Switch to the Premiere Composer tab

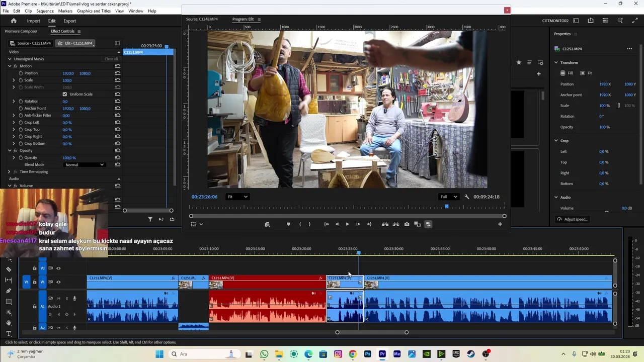point(21,31)
